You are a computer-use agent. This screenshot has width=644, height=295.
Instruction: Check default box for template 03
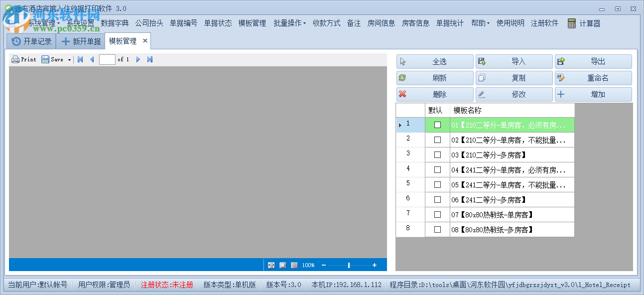click(x=437, y=155)
